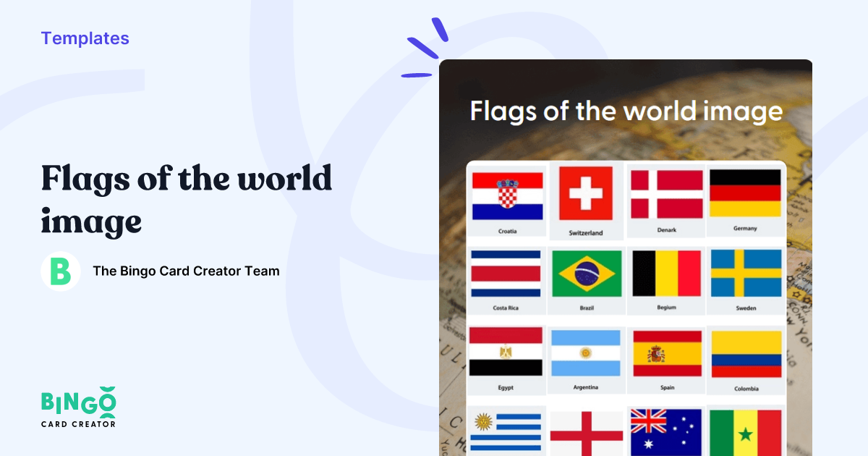Select the Denark flag image
This screenshot has width=868, height=456.
coord(665,195)
